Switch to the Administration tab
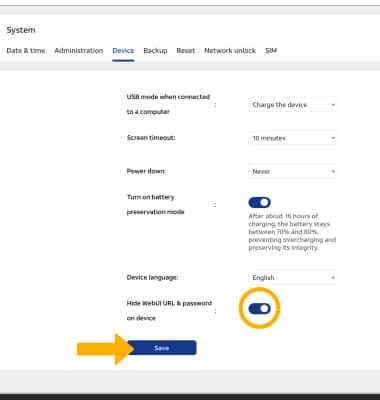This screenshot has width=380, height=400. (x=79, y=51)
